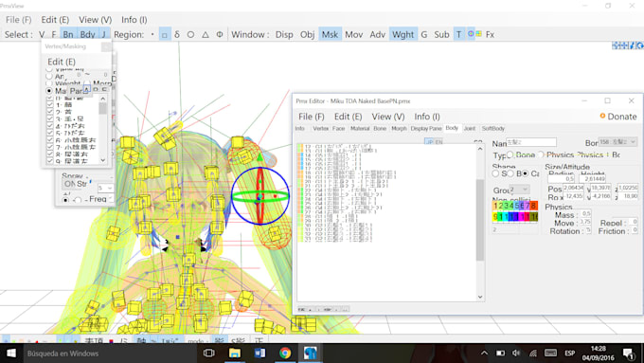The height and width of the screenshot is (363, 644).
Task: Open Edit (E) menu in Vertex/Masking panel
Action: tap(62, 62)
